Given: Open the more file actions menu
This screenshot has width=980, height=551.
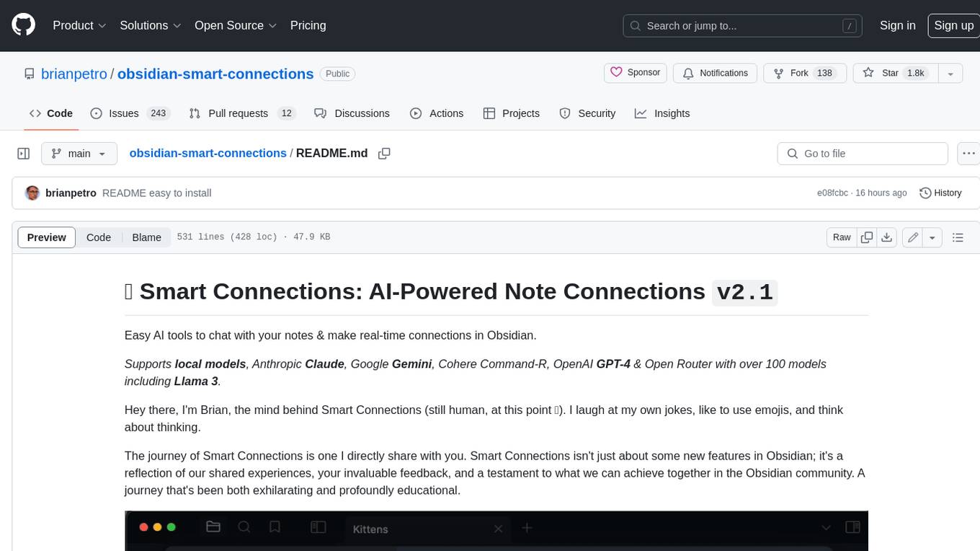Looking at the screenshot, I should coord(968,154).
